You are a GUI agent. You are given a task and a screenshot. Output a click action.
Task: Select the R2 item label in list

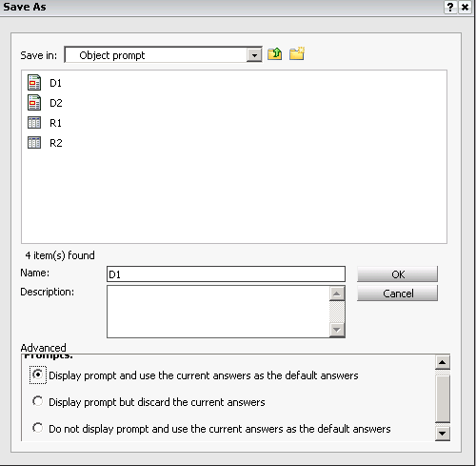click(56, 143)
